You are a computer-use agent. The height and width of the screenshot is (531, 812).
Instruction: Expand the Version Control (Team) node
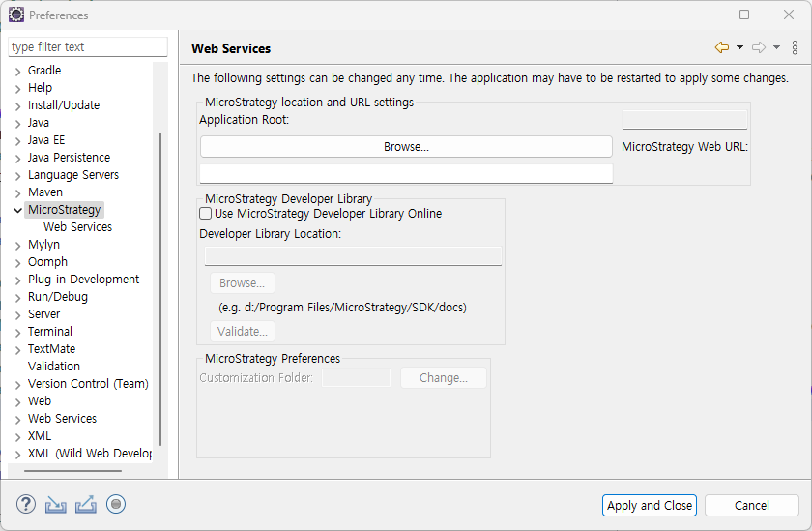click(18, 385)
